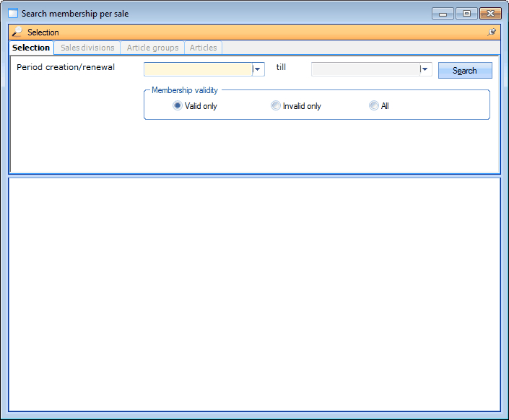This screenshot has width=509, height=420.
Task: Click the magnifier icon in Selection header
Action: pos(17,32)
